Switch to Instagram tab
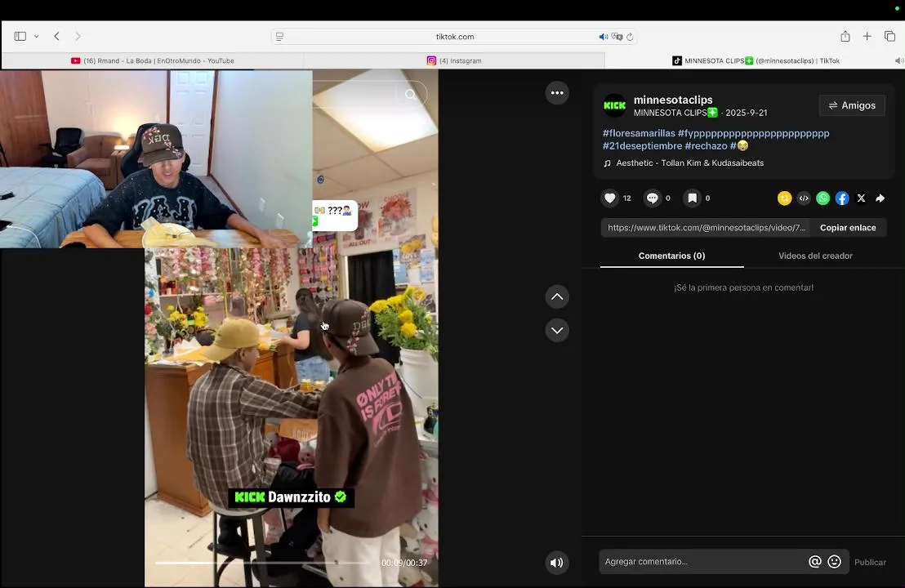 [x=454, y=60]
